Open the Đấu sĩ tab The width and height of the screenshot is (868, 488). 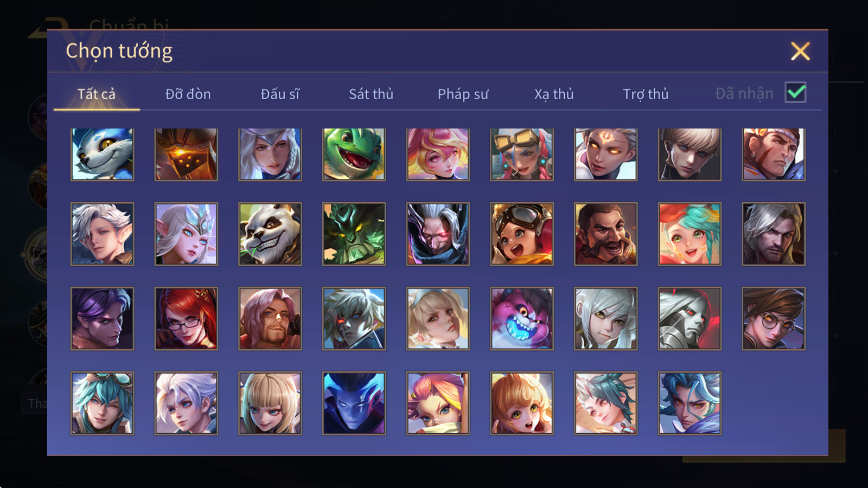280,94
